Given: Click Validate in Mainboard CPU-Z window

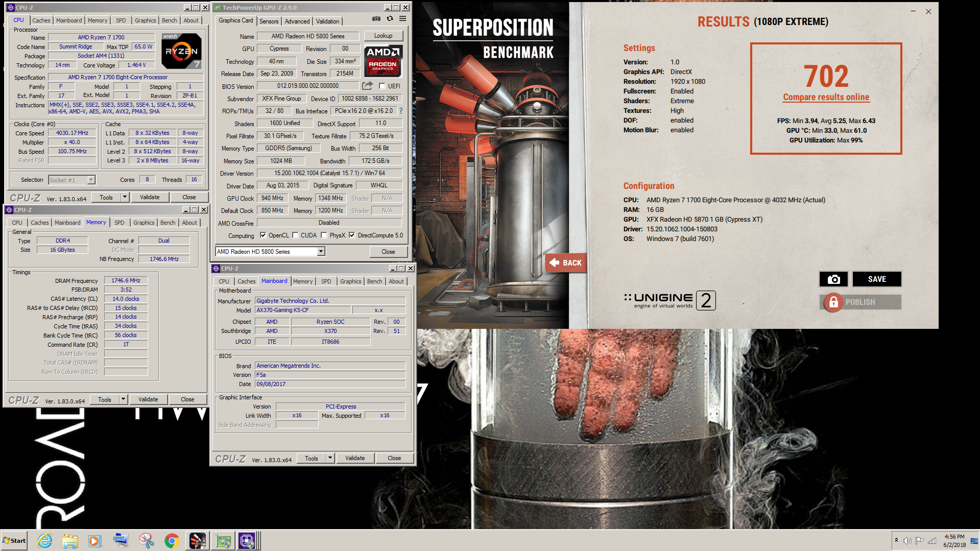Looking at the screenshot, I should [355, 458].
